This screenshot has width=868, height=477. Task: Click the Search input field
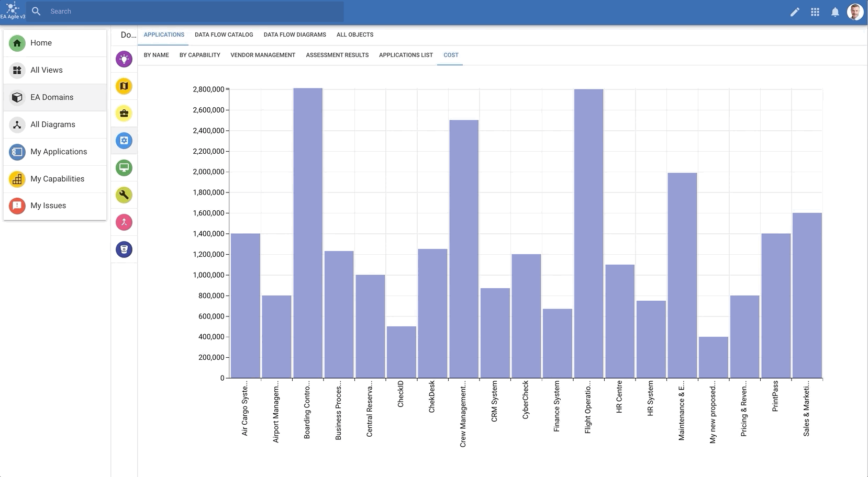[194, 12]
